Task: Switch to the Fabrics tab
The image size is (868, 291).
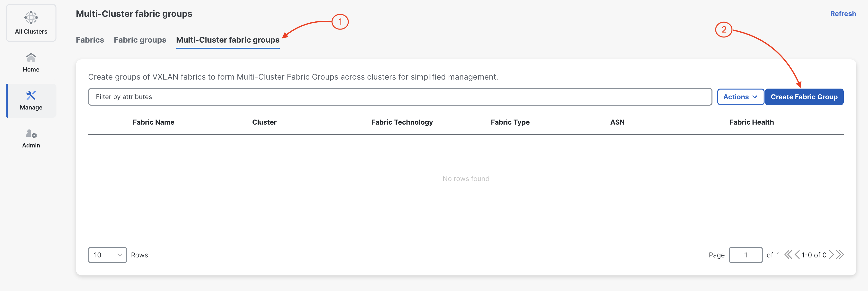Action: (x=90, y=40)
